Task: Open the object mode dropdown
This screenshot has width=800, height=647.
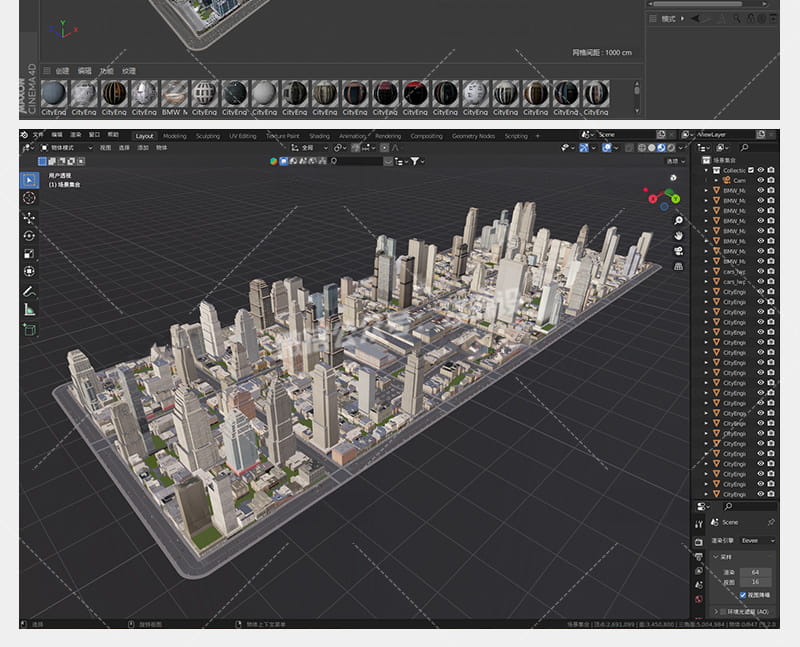Action: (x=66, y=148)
